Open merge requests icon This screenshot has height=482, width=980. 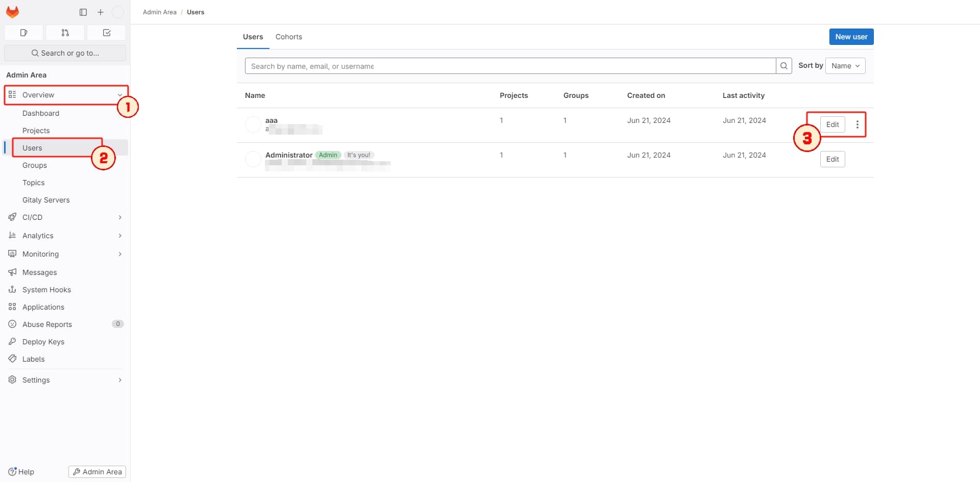click(x=65, y=32)
